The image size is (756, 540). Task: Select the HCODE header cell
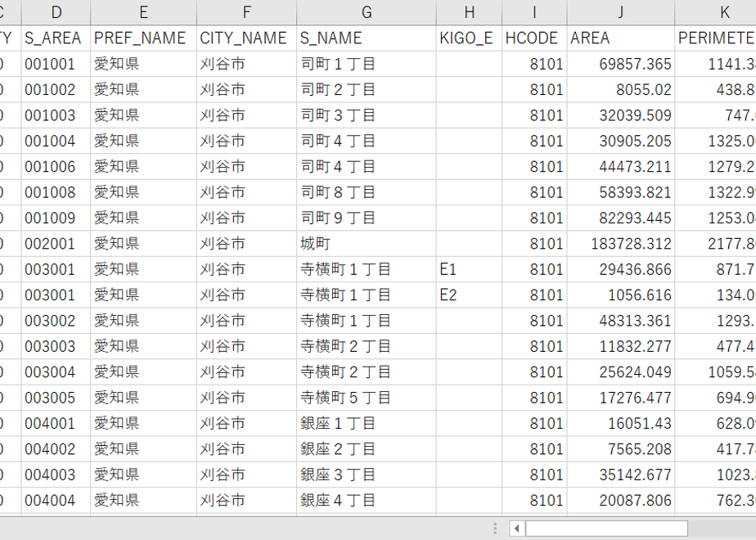pyautogui.click(x=534, y=38)
